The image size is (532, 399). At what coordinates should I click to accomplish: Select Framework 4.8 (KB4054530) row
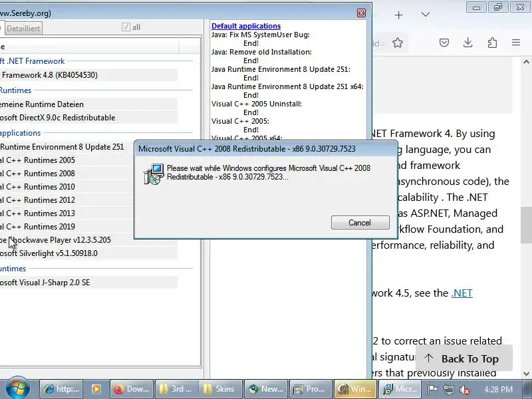[88, 75]
